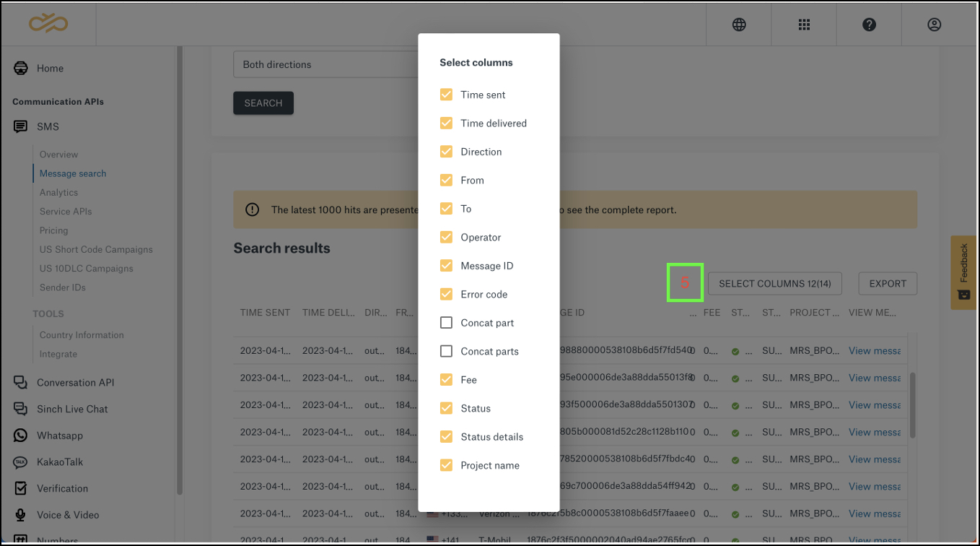Enable the Concat part column checkbox
This screenshot has width=980, height=546.
click(446, 323)
